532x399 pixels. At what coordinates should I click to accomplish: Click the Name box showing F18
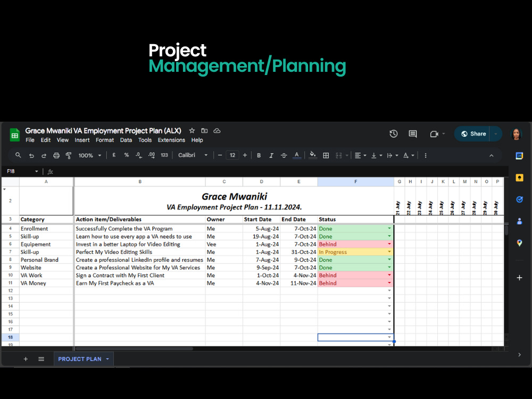22,171
